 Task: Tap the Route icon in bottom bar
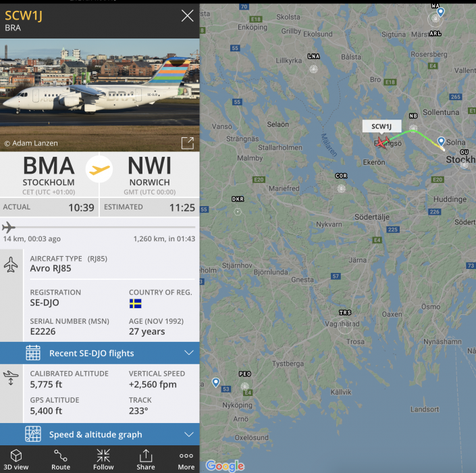60,455
